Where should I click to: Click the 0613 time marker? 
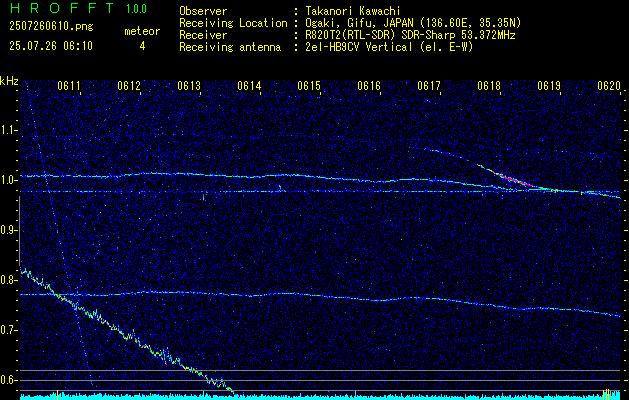tap(189, 86)
